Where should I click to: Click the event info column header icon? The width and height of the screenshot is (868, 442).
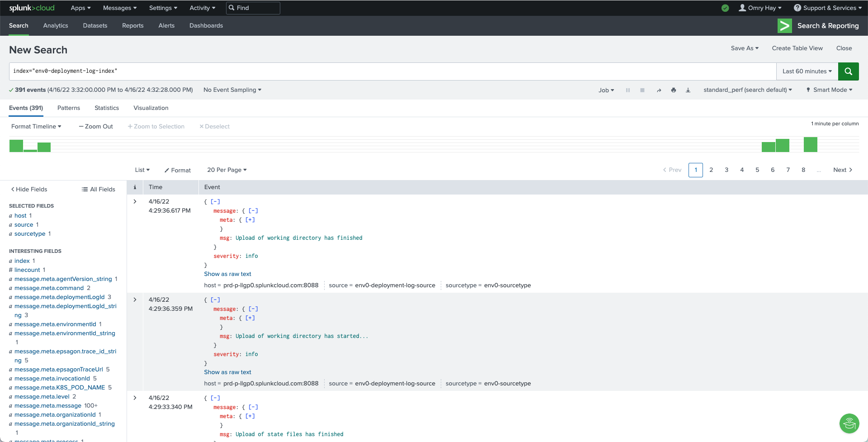pyautogui.click(x=135, y=187)
